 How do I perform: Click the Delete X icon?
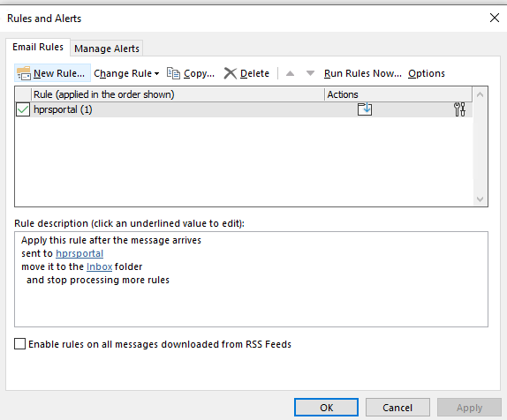[x=231, y=73]
